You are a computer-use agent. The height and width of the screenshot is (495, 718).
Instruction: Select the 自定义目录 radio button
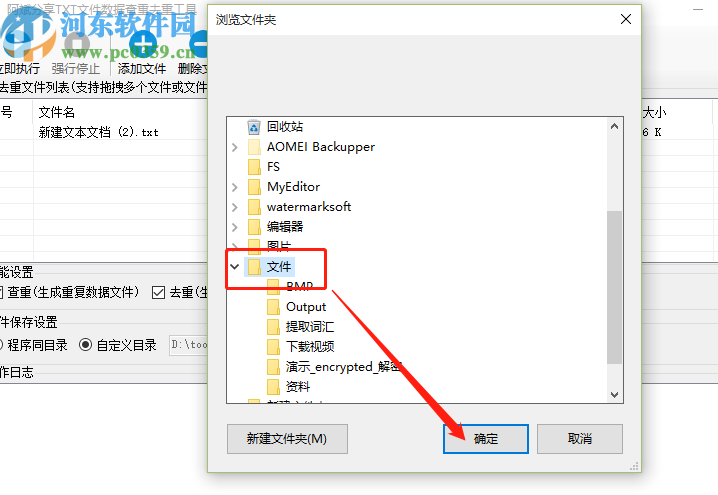click(x=86, y=345)
